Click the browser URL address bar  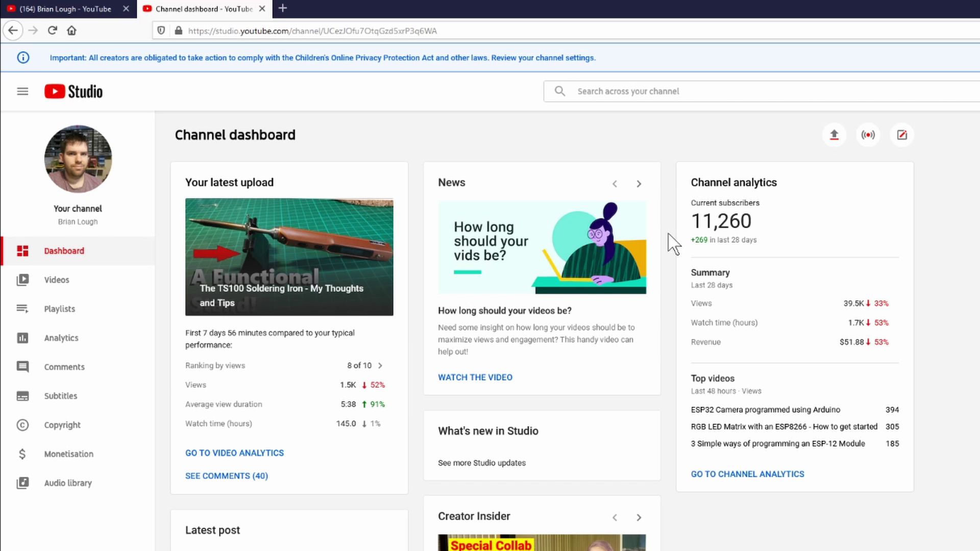click(567, 31)
